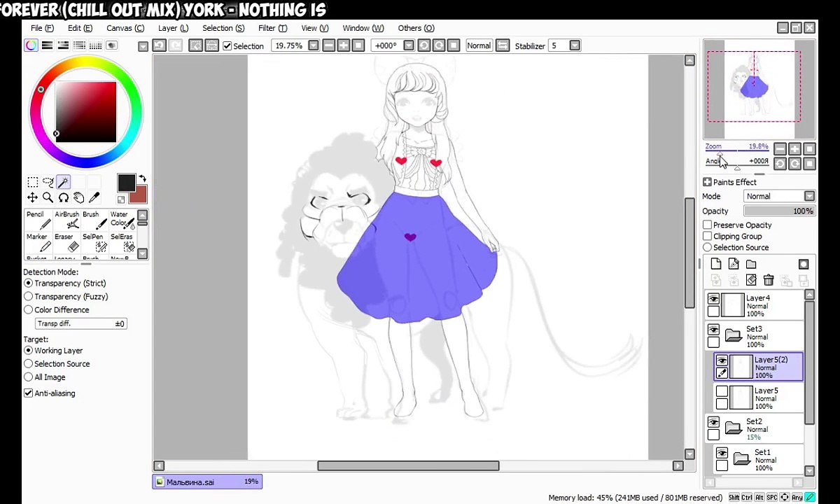Choose the SelEras tool
Image resolution: width=840 pixels, height=504 pixels.
(x=122, y=242)
